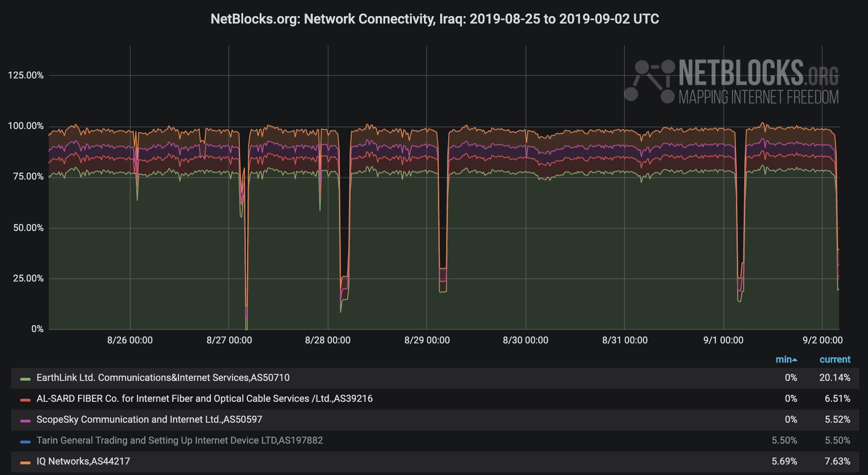Click the 125.00% y-axis label

click(x=26, y=76)
